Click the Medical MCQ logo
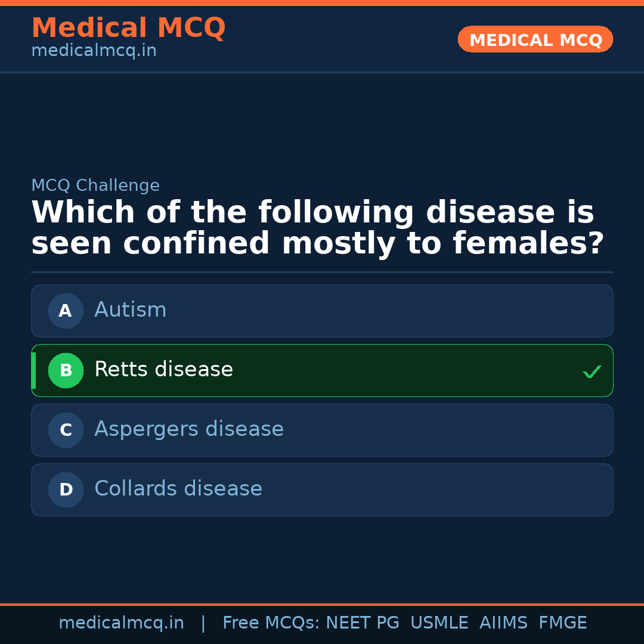Image resolution: width=644 pixels, height=644 pixels. click(x=128, y=27)
